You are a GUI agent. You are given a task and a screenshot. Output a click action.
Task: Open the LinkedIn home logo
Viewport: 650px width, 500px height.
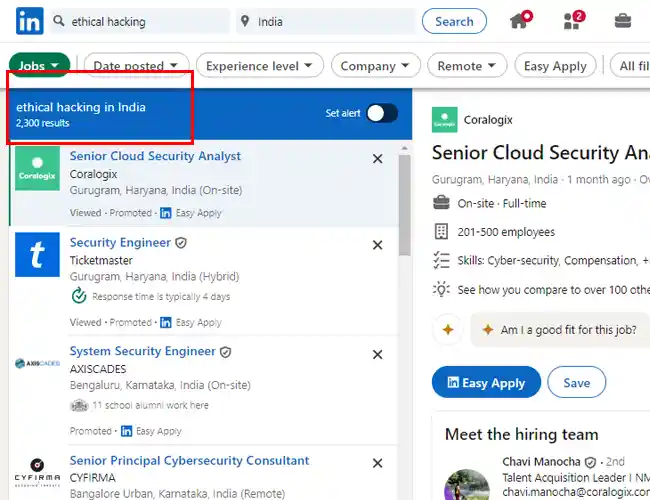[29, 21]
